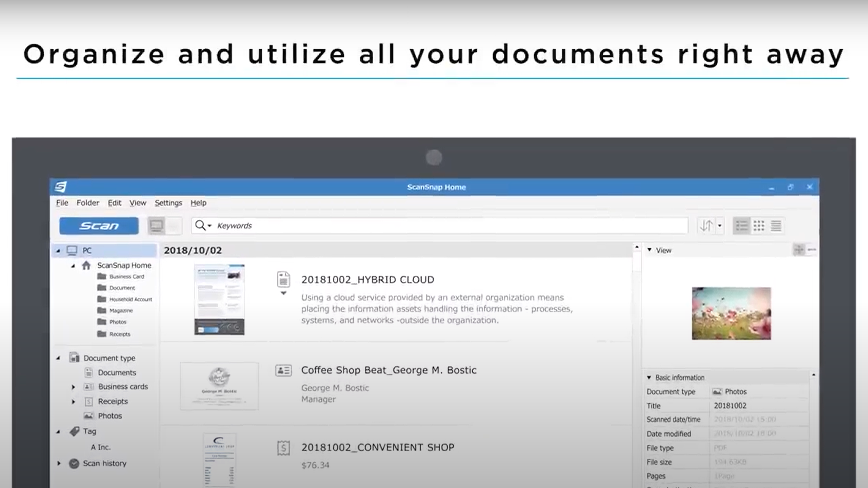Collapse the Tag section
Viewport: 868px width, 488px height.
(58, 432)
